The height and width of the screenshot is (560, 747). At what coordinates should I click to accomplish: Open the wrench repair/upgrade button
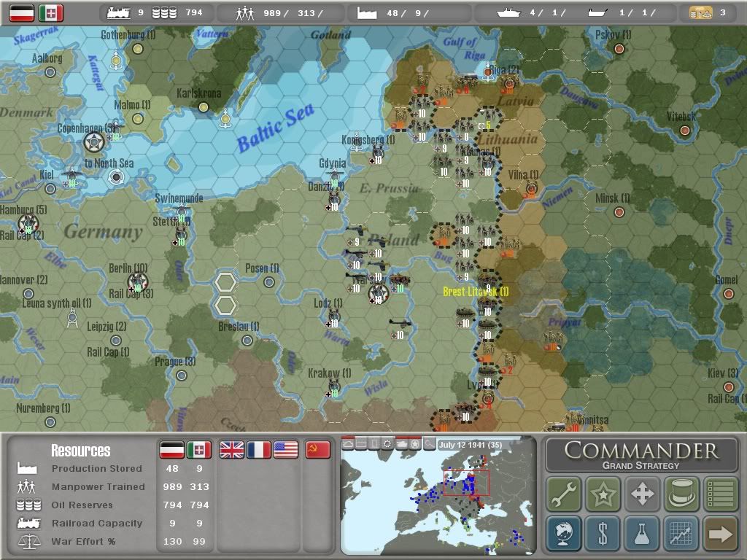tap(564, 494)
